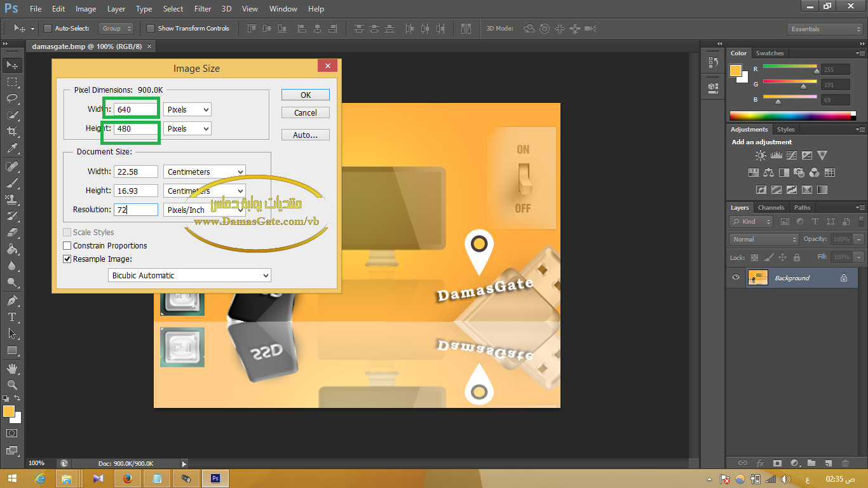The width and height of the screenshot is (868, 488).
Task: Add a Channel Mixer adjustment
Action: [815, 172]
